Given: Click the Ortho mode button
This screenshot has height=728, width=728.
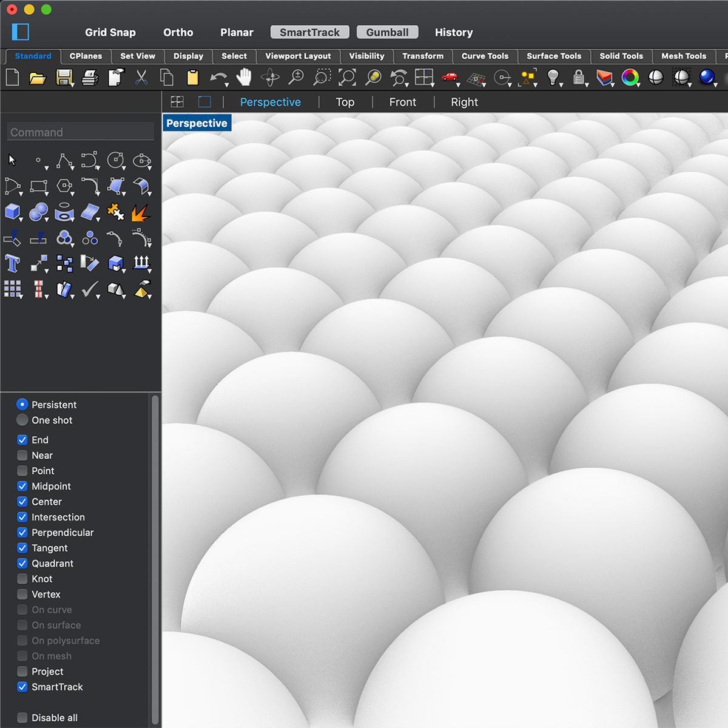Looking at the screenshot, I should (178, 32).
